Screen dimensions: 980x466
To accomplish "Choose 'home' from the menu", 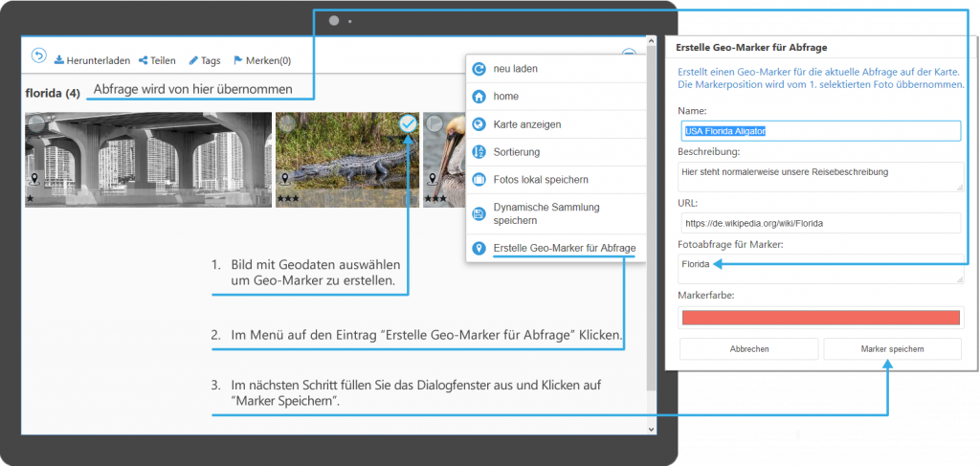I will (x=505, y=97).
